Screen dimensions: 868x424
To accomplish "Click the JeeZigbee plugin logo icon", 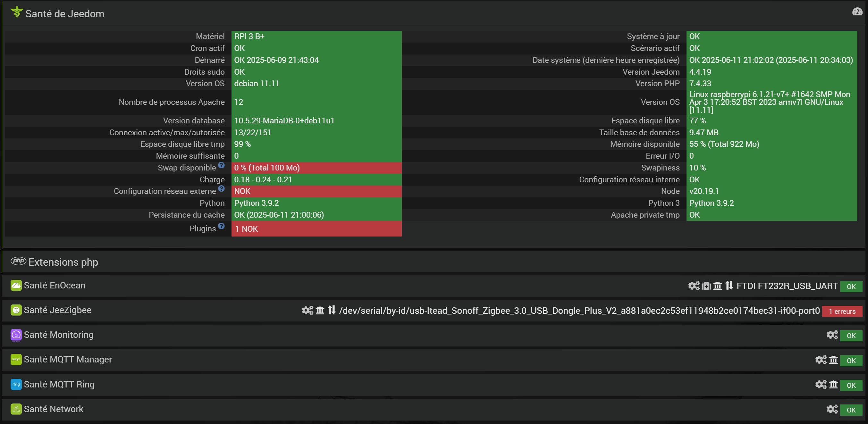I will tap(16, 310).
